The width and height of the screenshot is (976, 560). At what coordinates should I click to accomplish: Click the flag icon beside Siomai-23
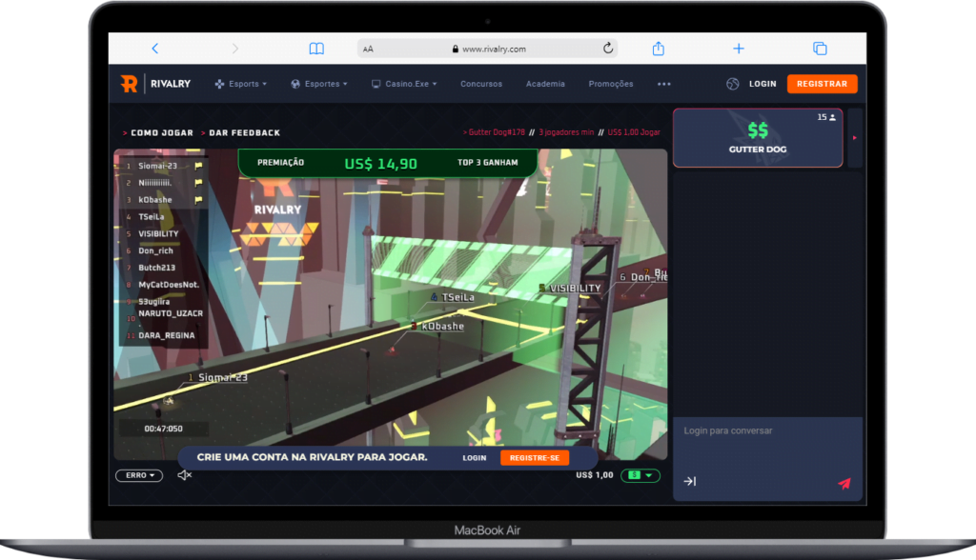[198, 166]
